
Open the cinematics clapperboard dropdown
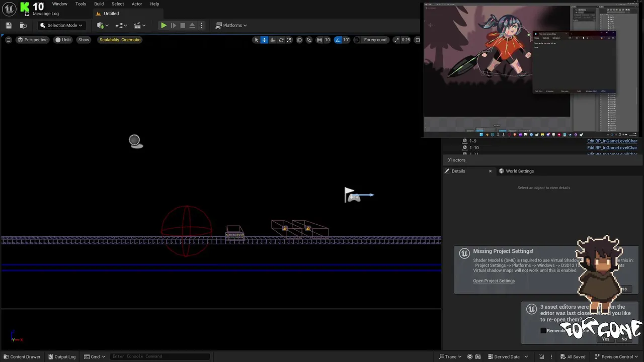point(140,25)
